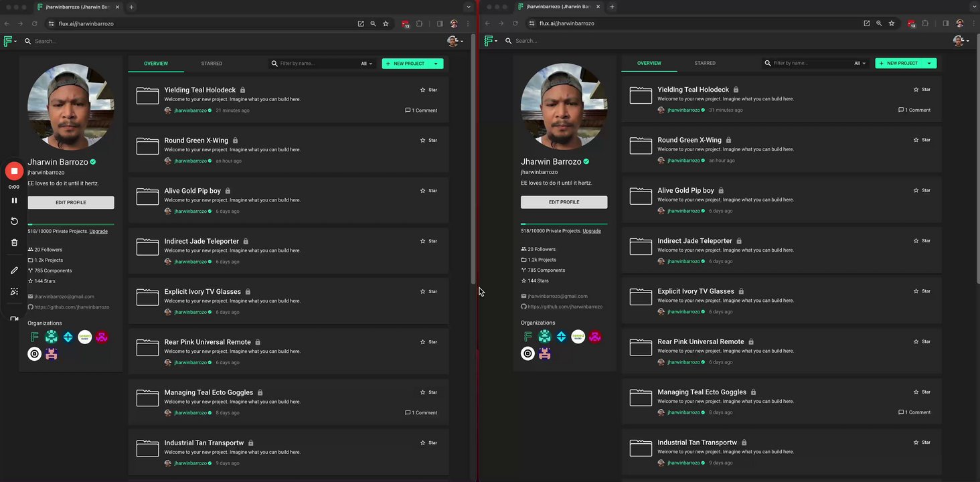980x482 pixels.
Task: Create a New Project in the right window
Action: 899,63
